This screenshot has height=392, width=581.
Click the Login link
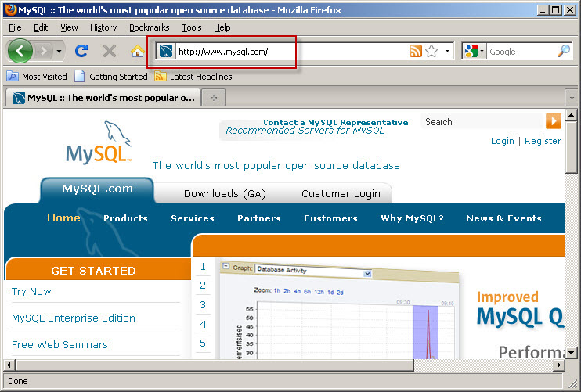(503, 141)
